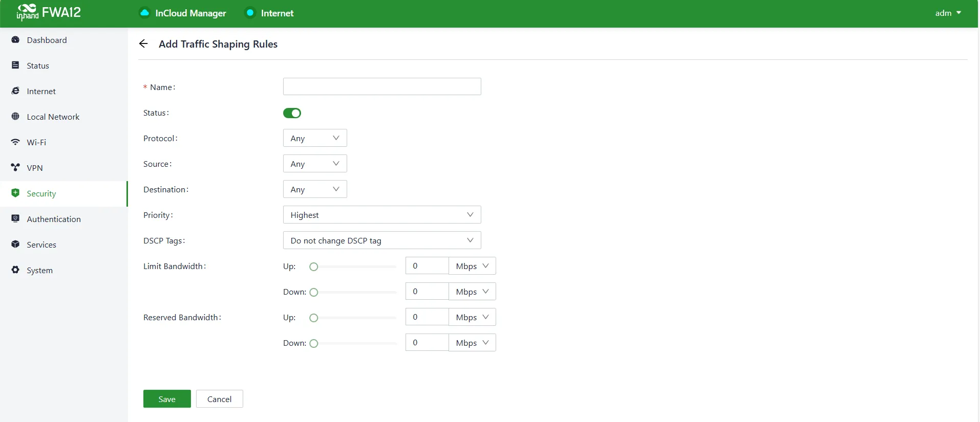Open the Priority dropdown showing Highest
The image size is (980, 422).
[382, 215]
